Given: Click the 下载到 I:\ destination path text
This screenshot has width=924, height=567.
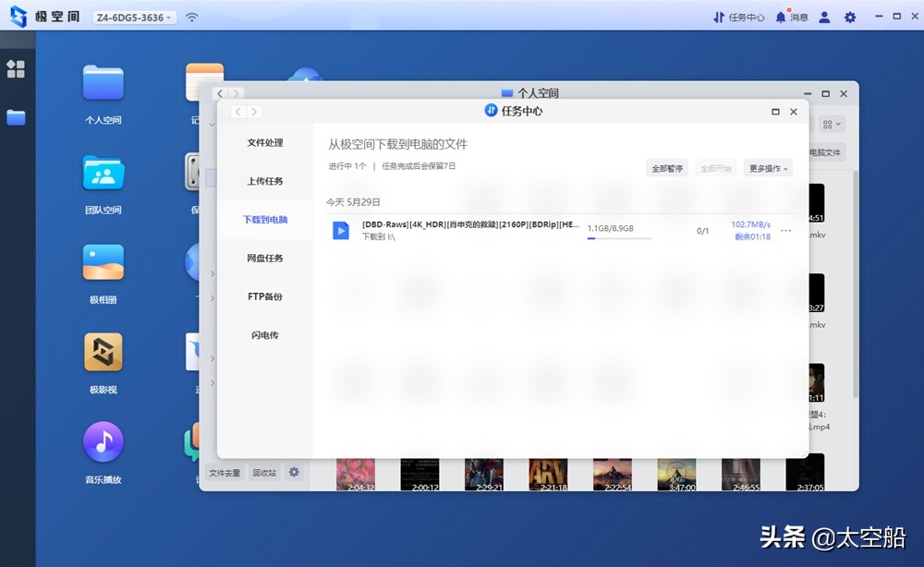Looking at the screenshot, I should (378, 236).
